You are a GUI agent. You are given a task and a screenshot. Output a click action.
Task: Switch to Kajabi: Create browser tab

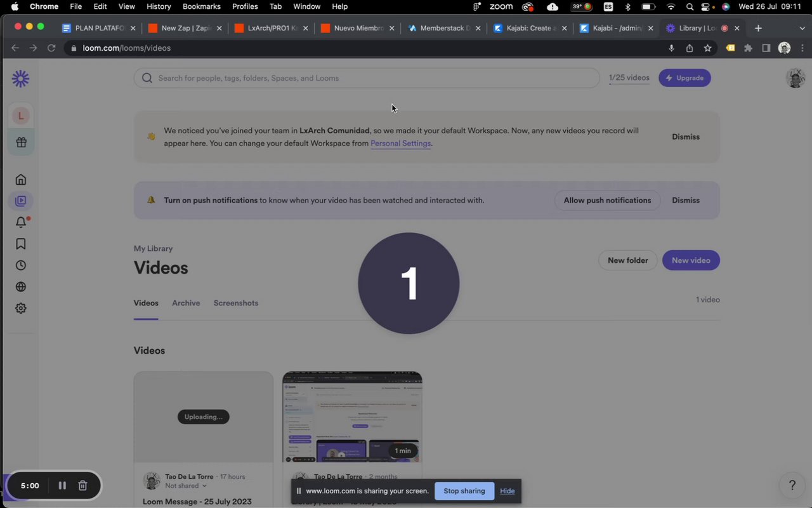click(530, 28)
